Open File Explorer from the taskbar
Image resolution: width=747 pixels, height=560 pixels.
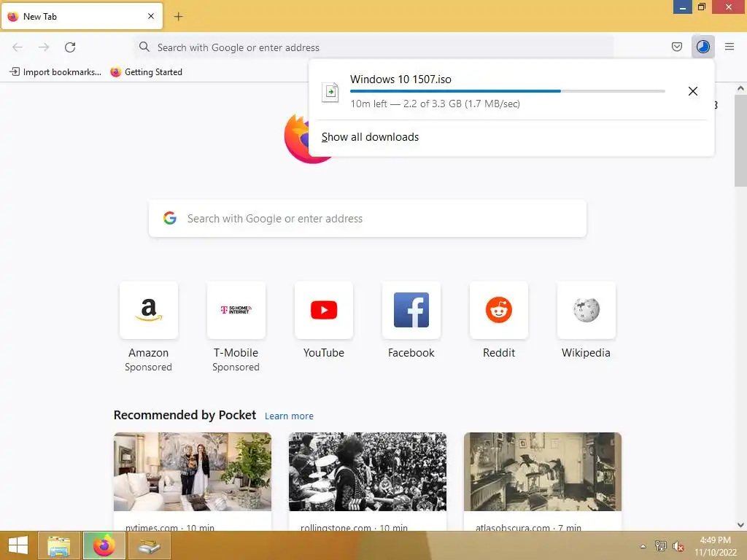tap(58, 545)
